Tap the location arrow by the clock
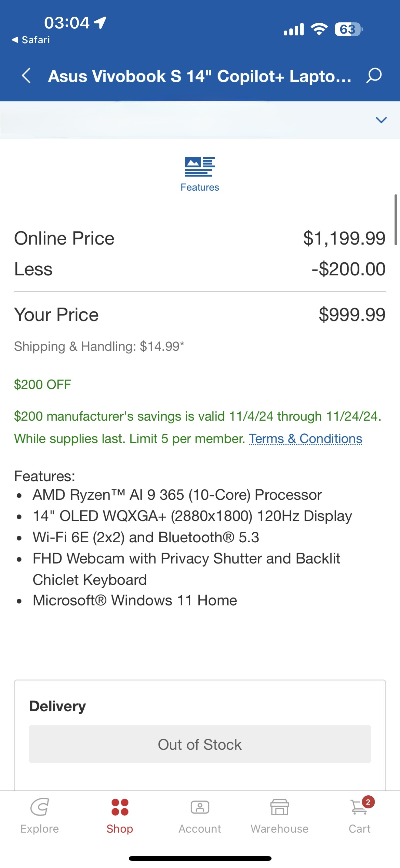Image resolution: width=400 pixels, height=868 pixels. [x=100, y=23]
